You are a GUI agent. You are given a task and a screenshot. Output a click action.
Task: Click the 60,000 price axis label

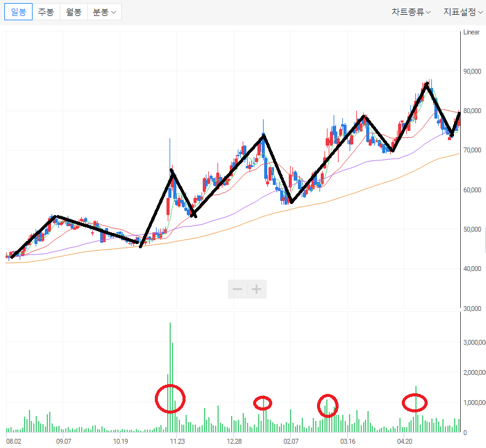point(472,190)
